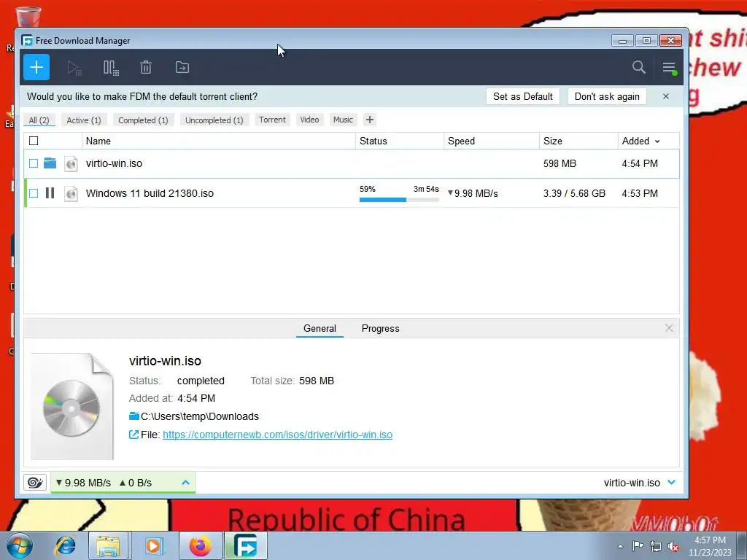Click the disc file icon of virtio-win.iso row
Screen dimensions: 747x560
(x=71, y=164)
